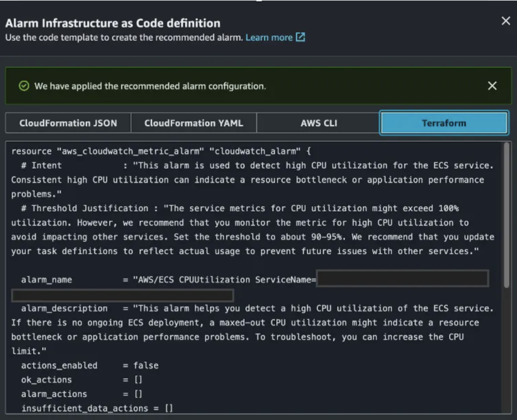Click the redacted field below alarm_name

123,295
